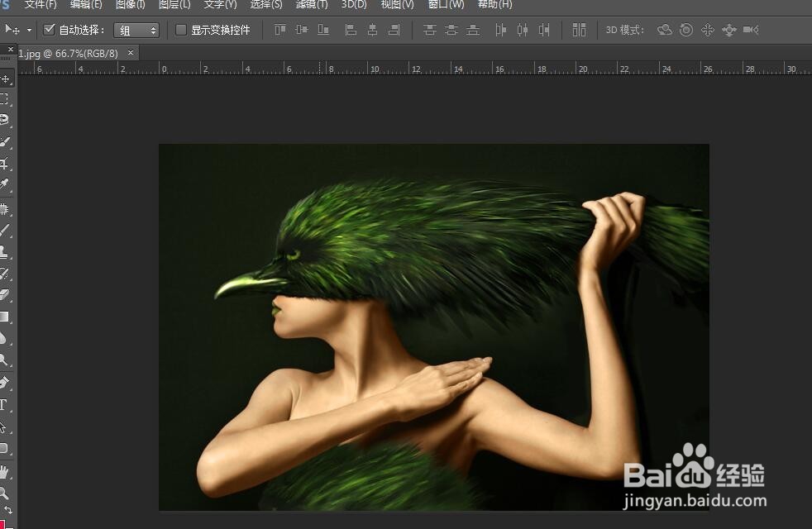Select the Move tool in toolbox

point(5,79)
